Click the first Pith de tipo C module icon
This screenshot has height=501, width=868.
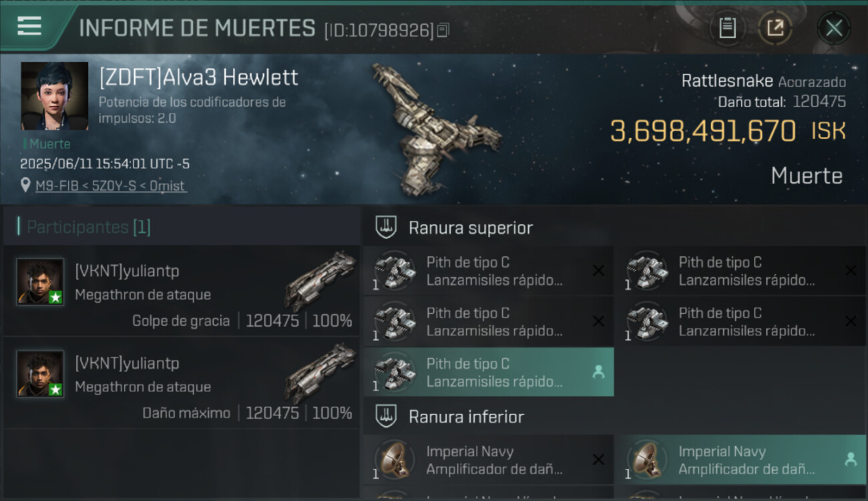[393, 271]
